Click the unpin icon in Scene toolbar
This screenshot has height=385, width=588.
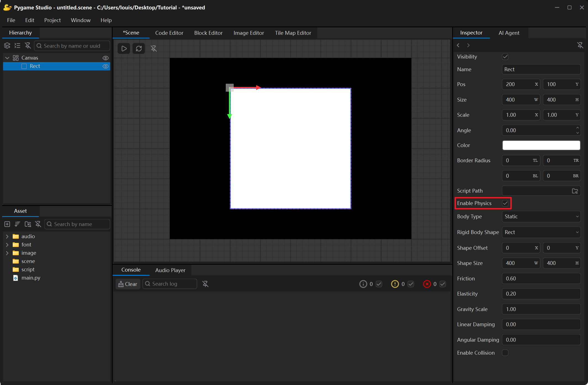[x=154, y=49]
